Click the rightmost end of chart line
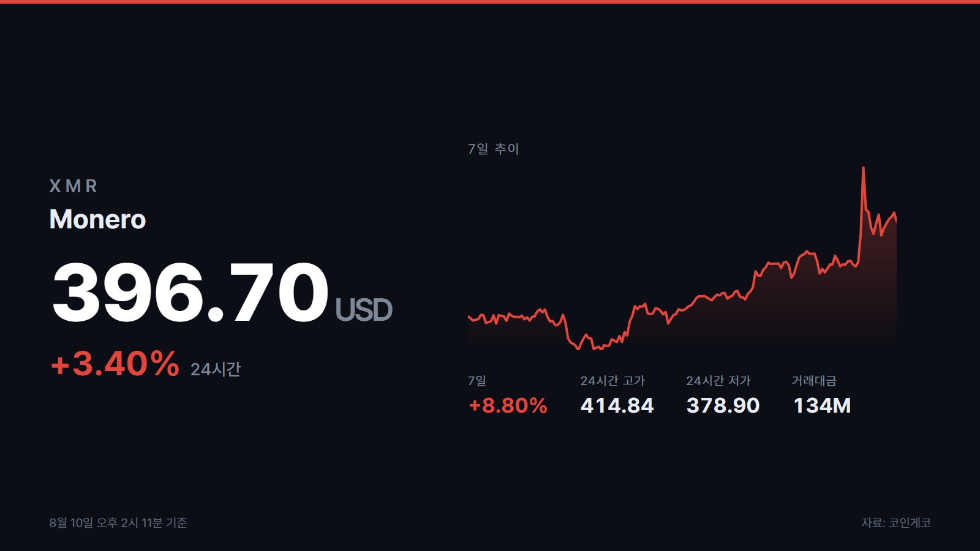 coord(895,219)
